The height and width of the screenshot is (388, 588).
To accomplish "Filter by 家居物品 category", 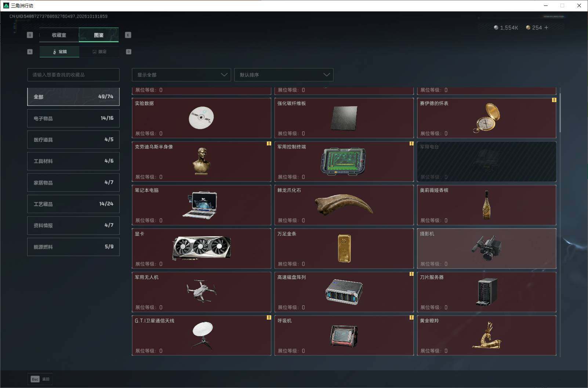I will click(73, 183).
